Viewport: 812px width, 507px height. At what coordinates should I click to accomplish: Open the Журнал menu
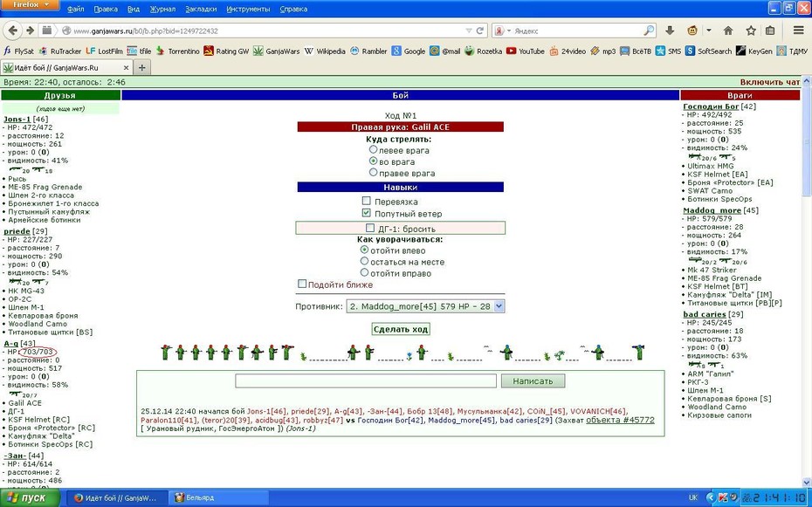[162, 9]
